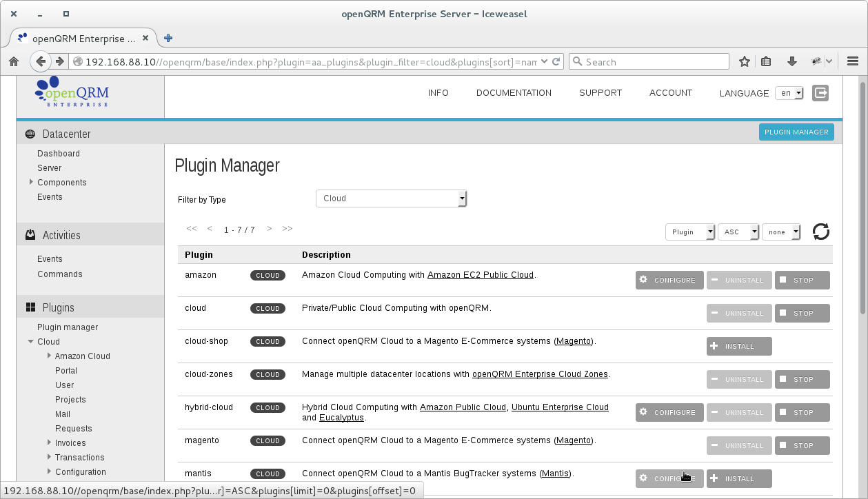Configure the hybrid-cloud plugin
Screen dimensions: 868x499
(x=669, y=413)
